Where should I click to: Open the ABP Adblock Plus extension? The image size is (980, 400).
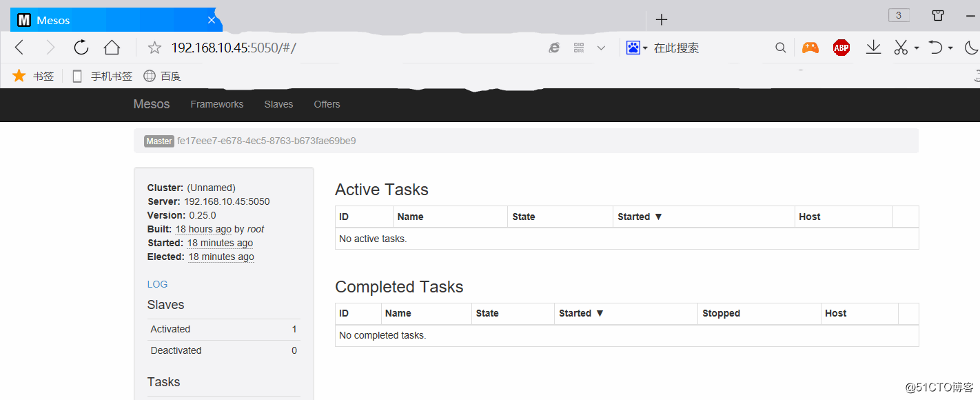[x=841, y=48]
